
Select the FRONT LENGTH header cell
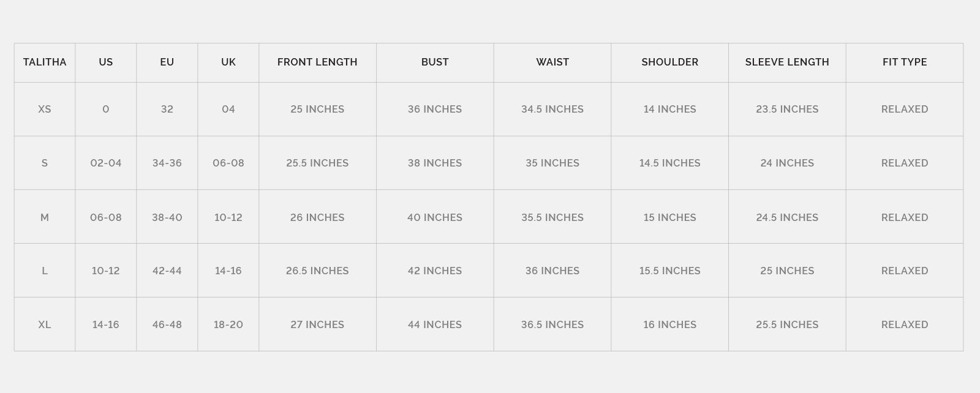tap(317, 62)
